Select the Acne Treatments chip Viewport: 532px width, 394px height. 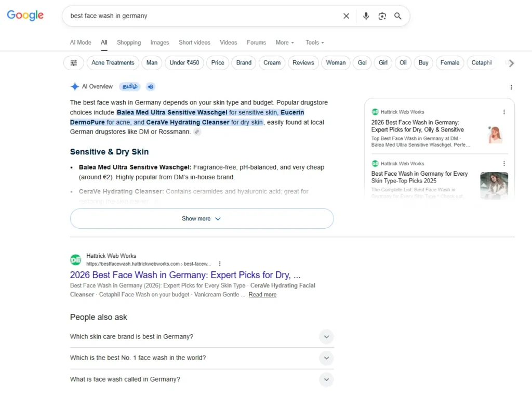pyautogui.click(x=113, y=63)
